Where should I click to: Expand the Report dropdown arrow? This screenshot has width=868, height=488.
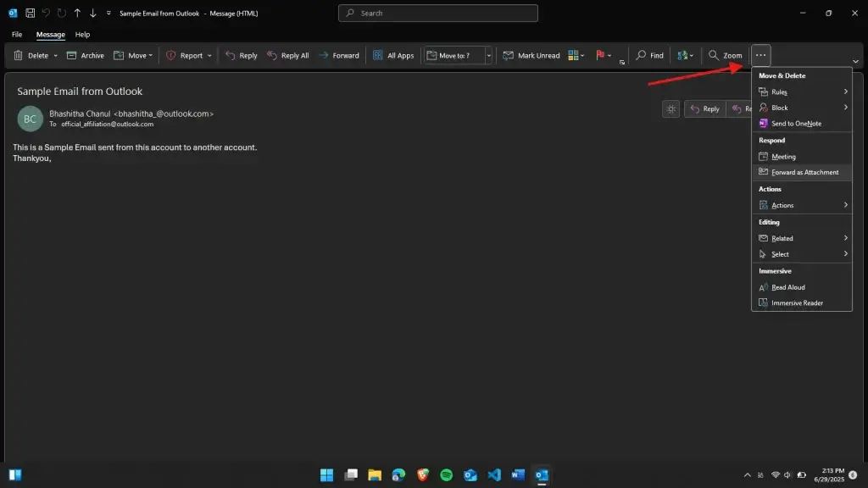click(209, 56)
